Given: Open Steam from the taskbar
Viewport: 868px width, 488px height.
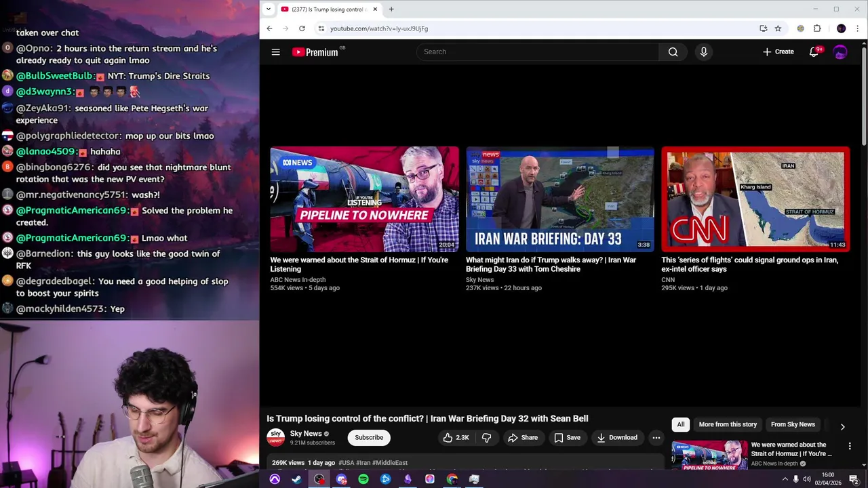Looking at the screenshot, I should tap(296, 479).
